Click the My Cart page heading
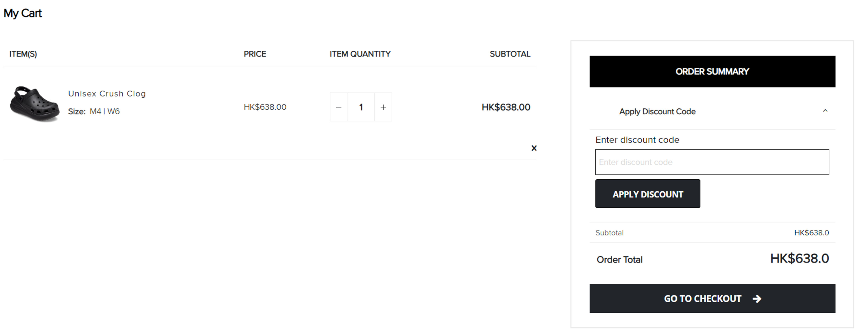The width and height of the screenshot is (868, 331). tap(23, 13)
